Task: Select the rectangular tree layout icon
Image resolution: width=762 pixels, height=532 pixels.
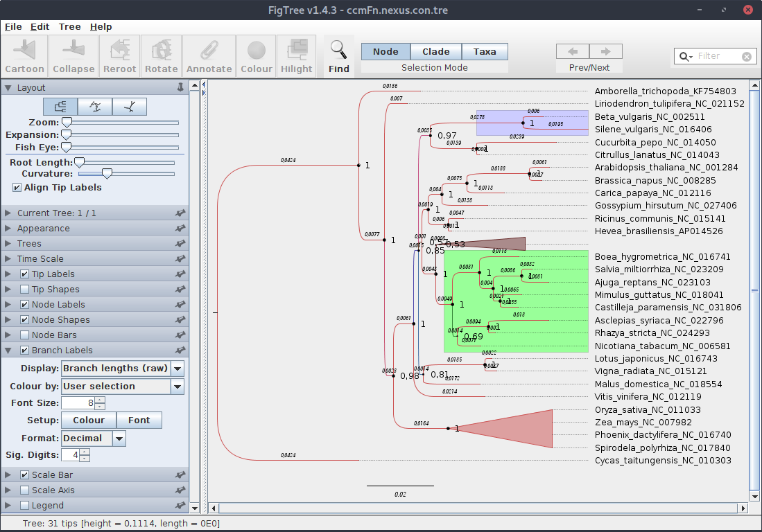Action: (60, 106)
